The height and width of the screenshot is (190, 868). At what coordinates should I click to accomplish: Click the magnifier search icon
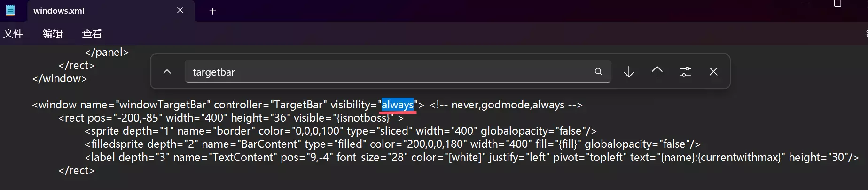pos(598,72)
